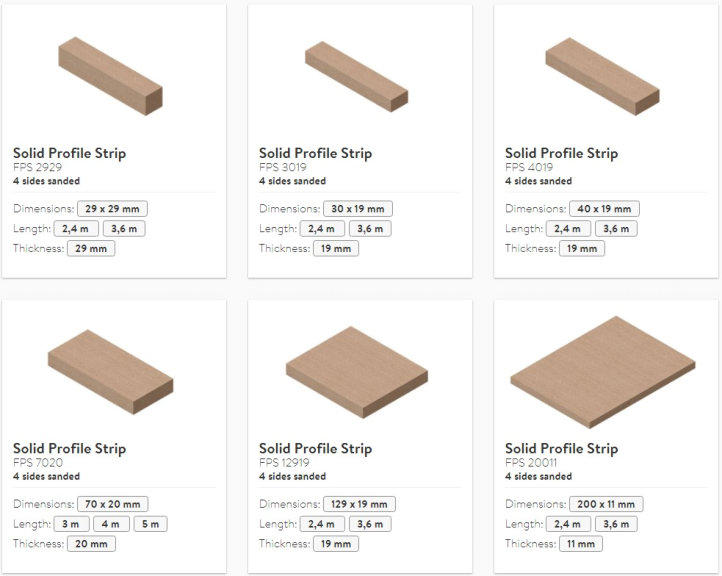Open the FPS 12919 board product image
The image size is (722, 576).
357,372
